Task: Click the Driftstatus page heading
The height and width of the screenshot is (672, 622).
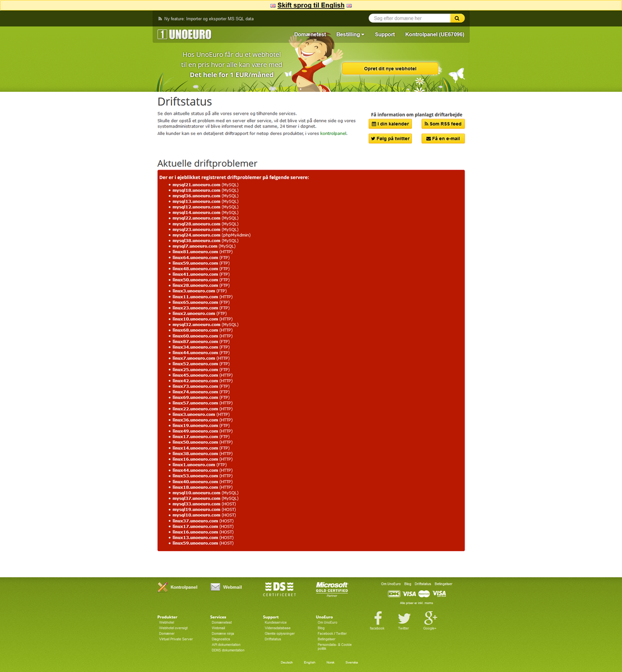Action: coord(185,102)
